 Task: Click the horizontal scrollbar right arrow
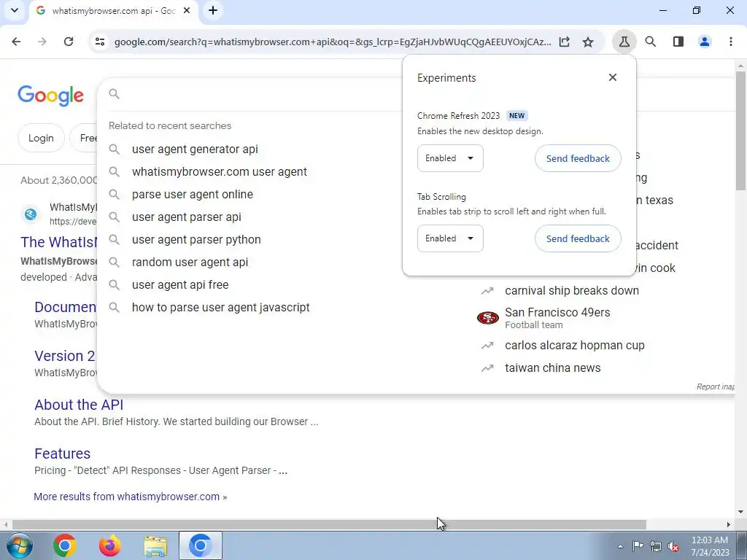(729, 525)
